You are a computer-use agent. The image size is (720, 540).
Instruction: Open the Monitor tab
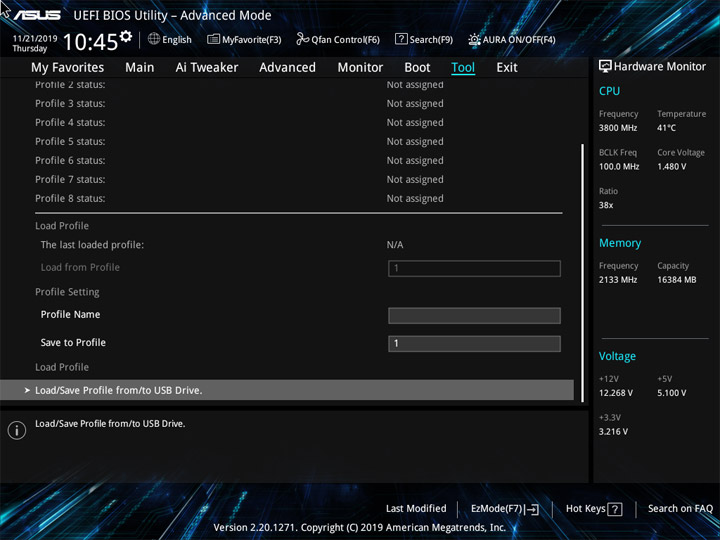360,68
